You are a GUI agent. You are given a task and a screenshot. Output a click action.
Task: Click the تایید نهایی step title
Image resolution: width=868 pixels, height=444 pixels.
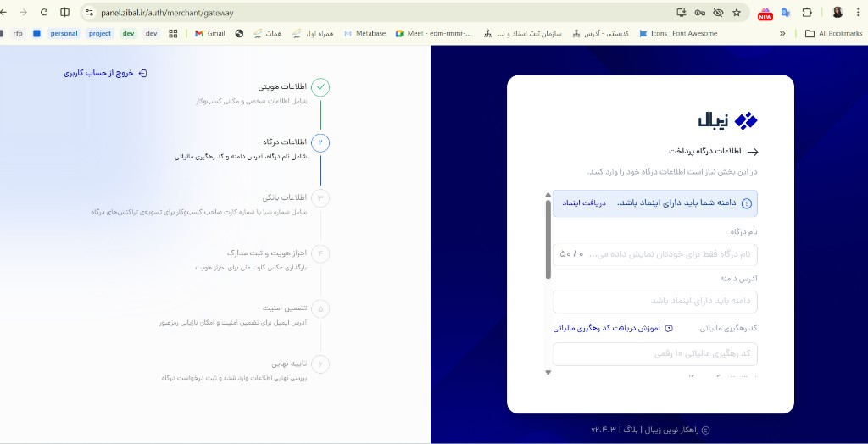coord(289,364)
